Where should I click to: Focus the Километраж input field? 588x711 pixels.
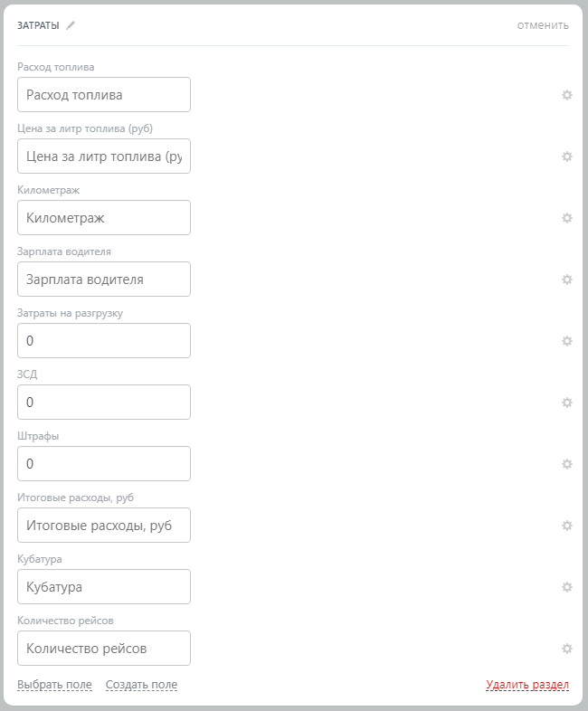point(104,217)
